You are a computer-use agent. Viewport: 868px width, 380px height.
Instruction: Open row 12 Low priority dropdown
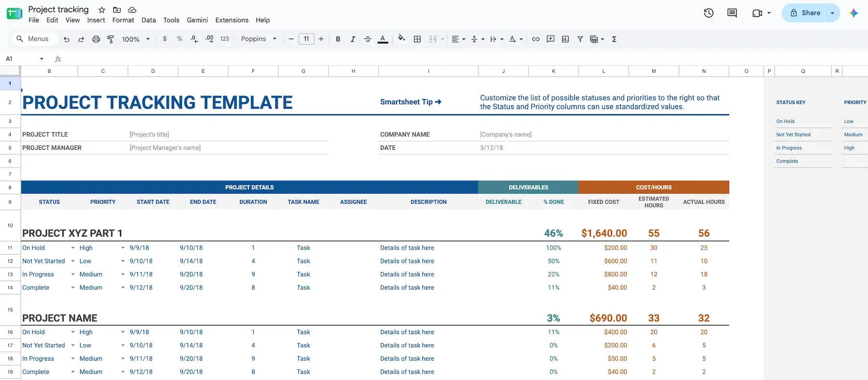pyautogui.click(x=123, y=261)
